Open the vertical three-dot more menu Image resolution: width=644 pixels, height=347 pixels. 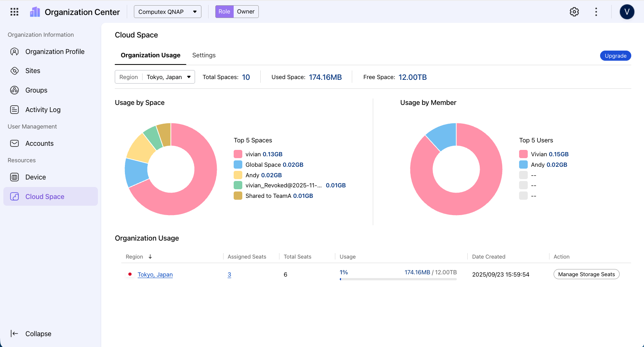pyautogui.click(x=596, y=12)
